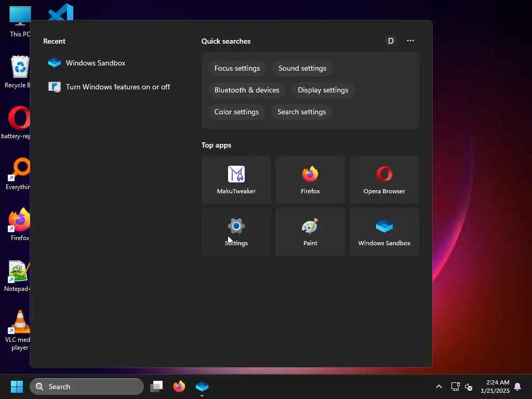Image resolution: width=532 pixels, height=399 pixels.
Task: Select Sound settings quick search
Action: click(x=302, y=68)
